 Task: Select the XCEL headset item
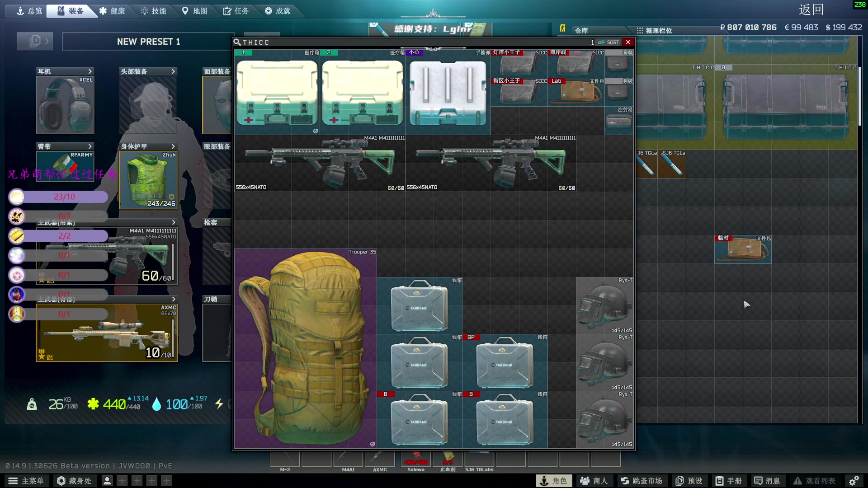click(65, 105)
